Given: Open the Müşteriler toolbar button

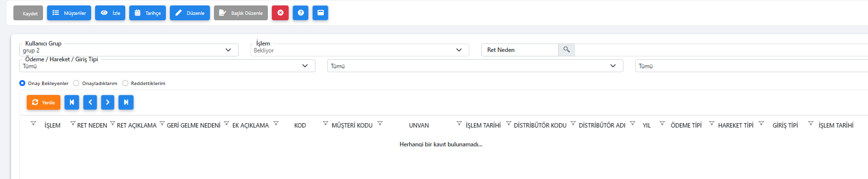Looking at the screenshot, I should point(69,13).
